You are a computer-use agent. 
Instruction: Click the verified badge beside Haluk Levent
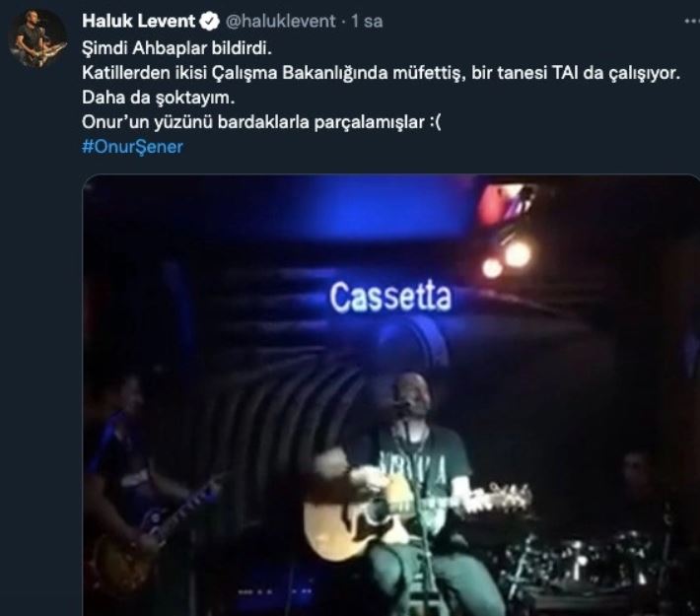(209, 21)
